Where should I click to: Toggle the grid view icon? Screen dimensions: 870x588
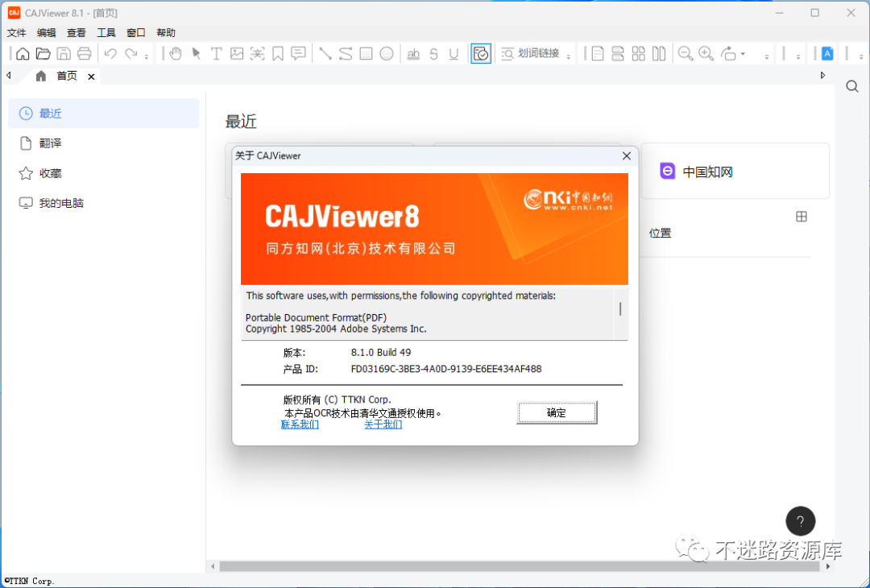pos(802,217)
